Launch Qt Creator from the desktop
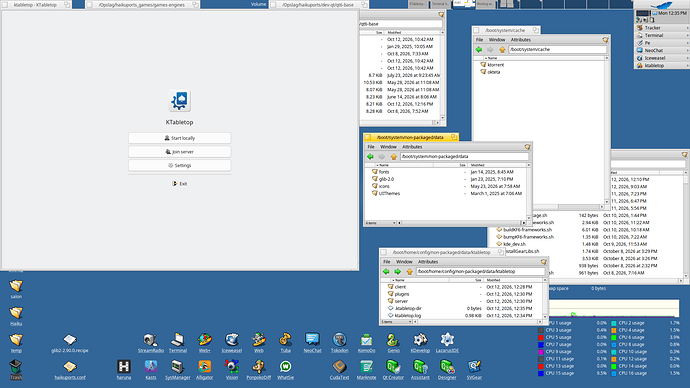Viewport: 690px width, 388px height. point(393,370)
